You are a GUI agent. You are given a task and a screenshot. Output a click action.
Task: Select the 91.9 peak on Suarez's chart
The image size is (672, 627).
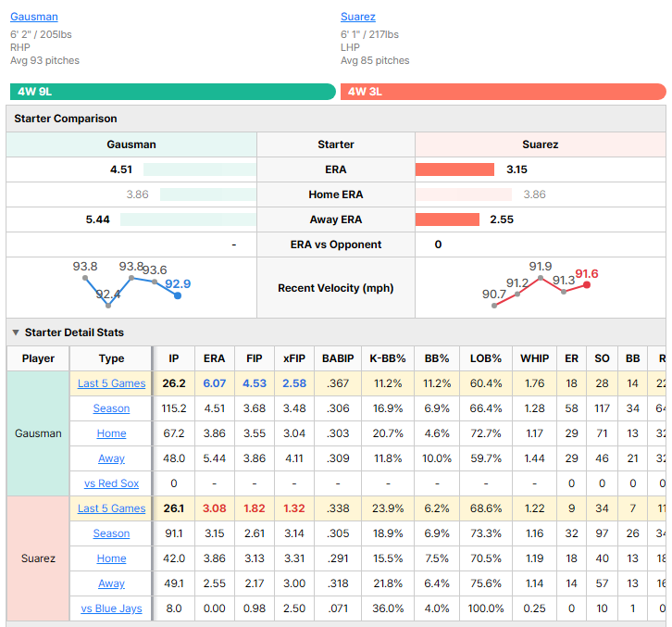click(x=541, y=278)
